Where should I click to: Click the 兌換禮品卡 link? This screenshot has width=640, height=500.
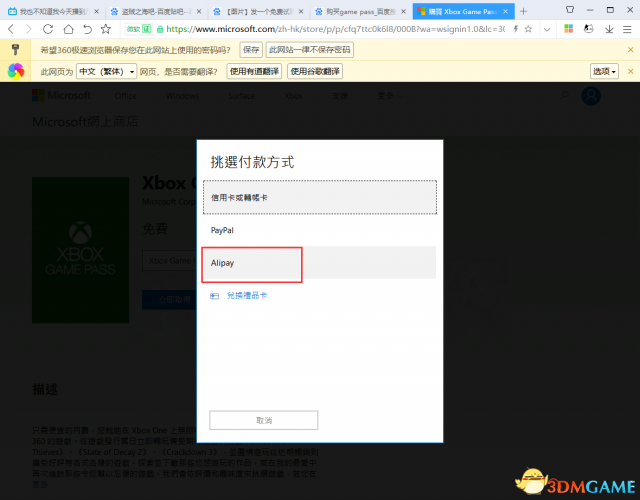click(x=247, y=296)
